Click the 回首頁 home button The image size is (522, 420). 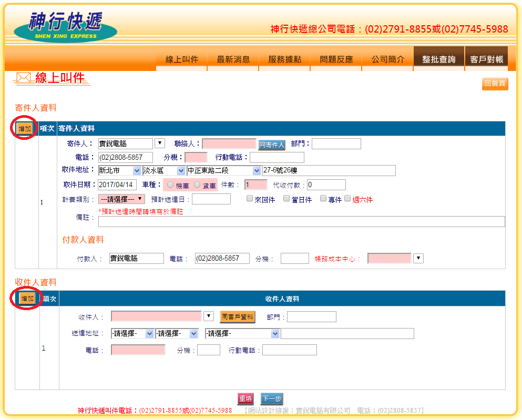click(x=495, y=84)
